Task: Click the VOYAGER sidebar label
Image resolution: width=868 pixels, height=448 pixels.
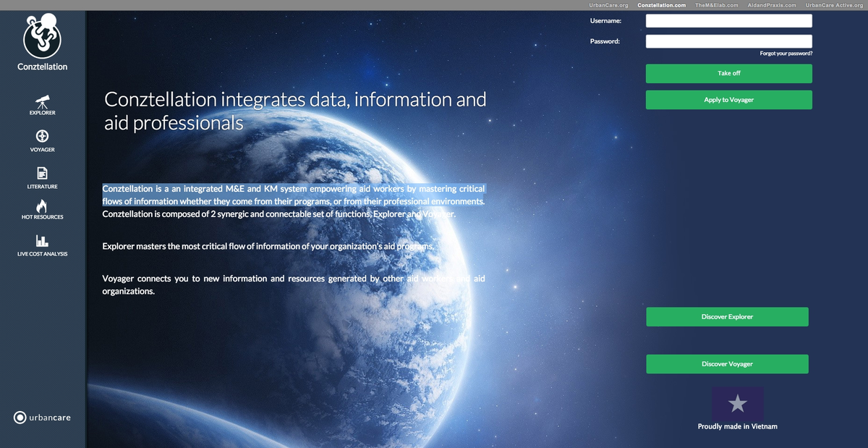Action: click(x=42, y=150)
